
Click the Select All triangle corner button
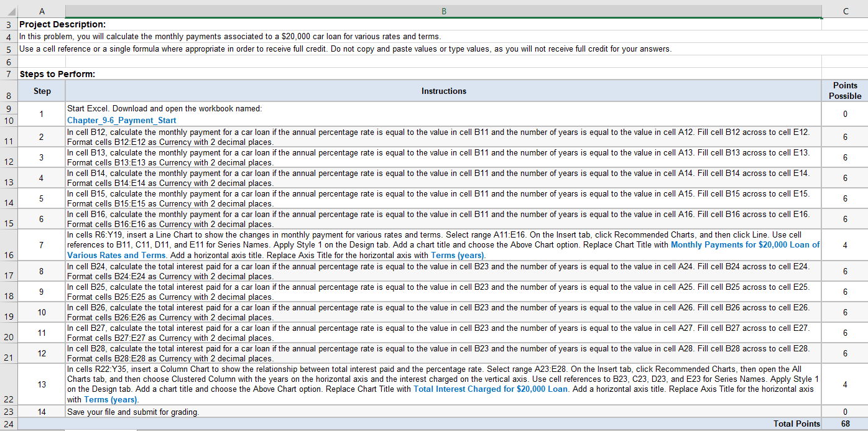[x=9, y=11]
